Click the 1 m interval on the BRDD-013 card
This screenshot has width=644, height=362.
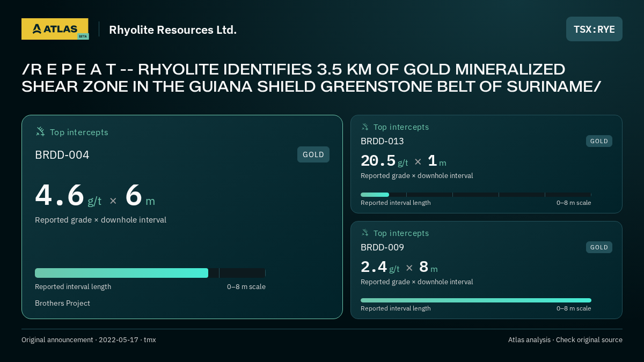437,161
